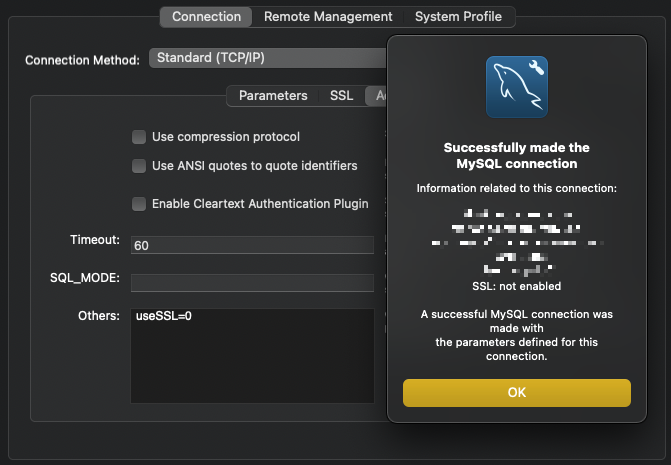Switch to the Connection tab

[206, 17]
